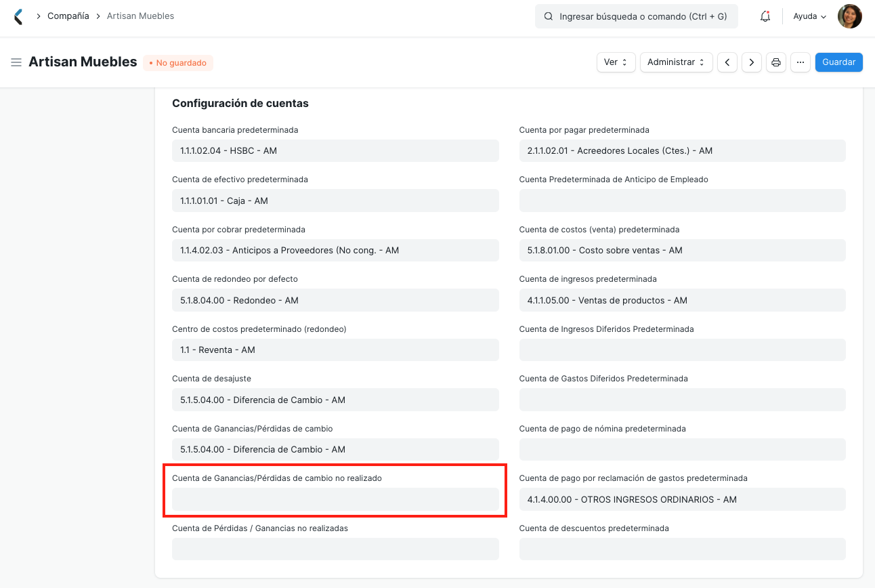The height and width of the screenshot is (588, 875).
Task: Click the Cuenta de desajuste field
Action: pyautogui.click(x=335, y=400)
